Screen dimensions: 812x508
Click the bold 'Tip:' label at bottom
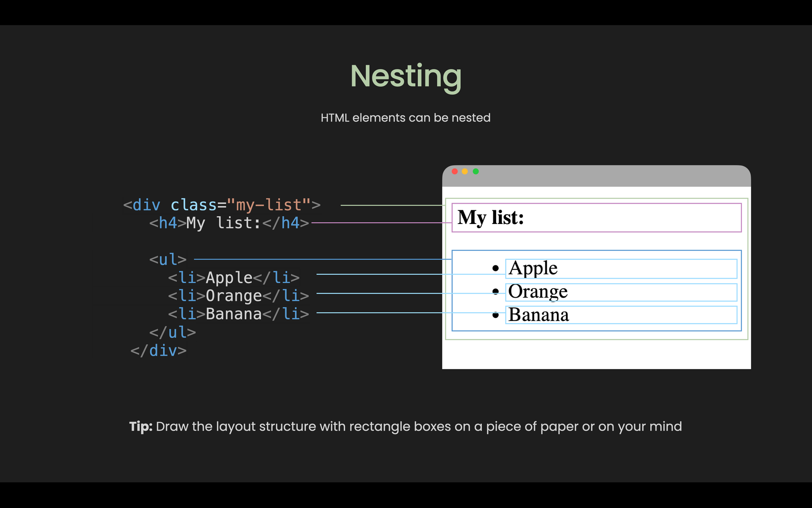[140, 427]
